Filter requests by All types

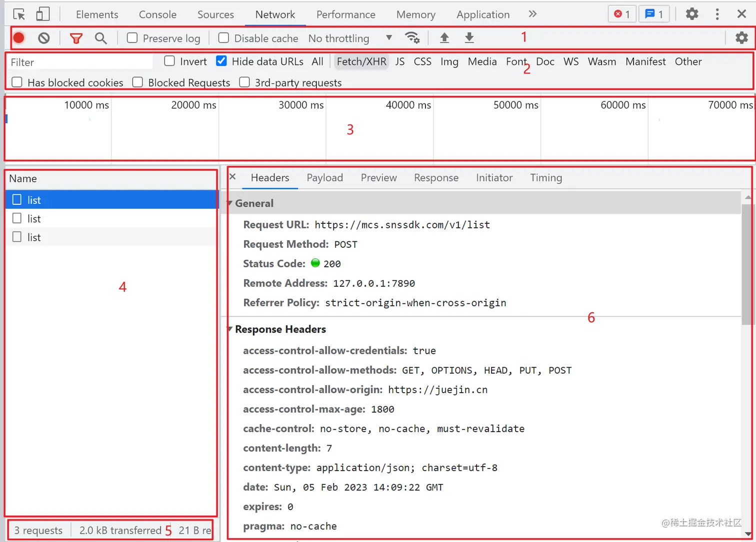pos(317,61)
